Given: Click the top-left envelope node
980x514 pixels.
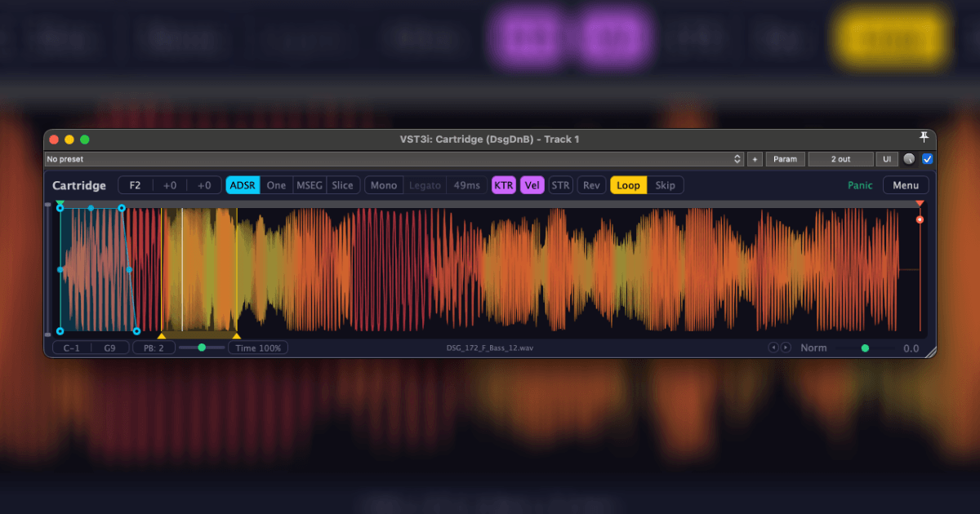Looking at the screenshot, I should [x=60, y=209].
